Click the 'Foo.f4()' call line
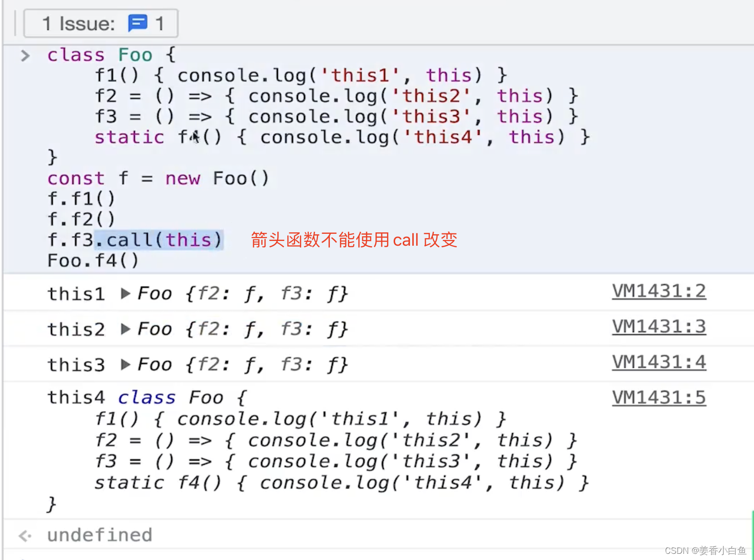This screenshot has height=560, width=754. point(93,260)
